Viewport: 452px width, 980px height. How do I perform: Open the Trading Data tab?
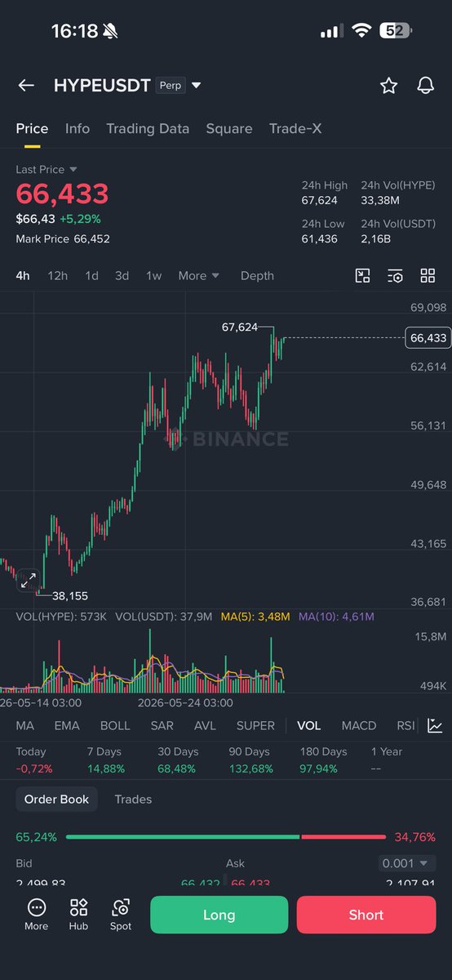coord(148,129)
